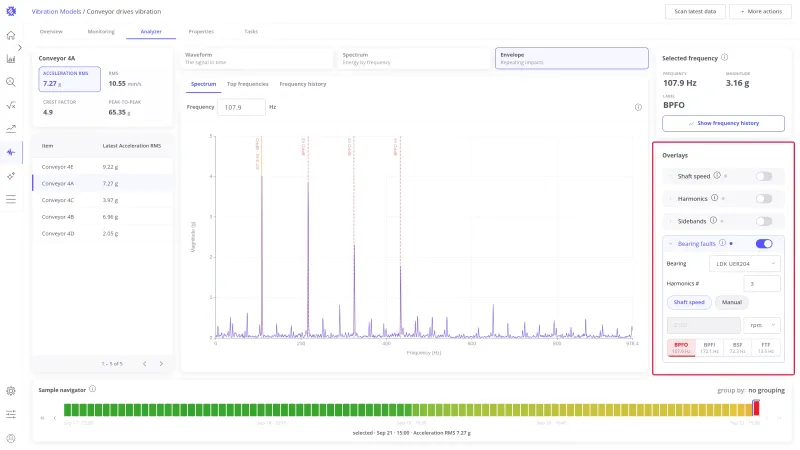Open the magnifier search sidebar icon
The image size is (800, 450).
pos(11,82)
